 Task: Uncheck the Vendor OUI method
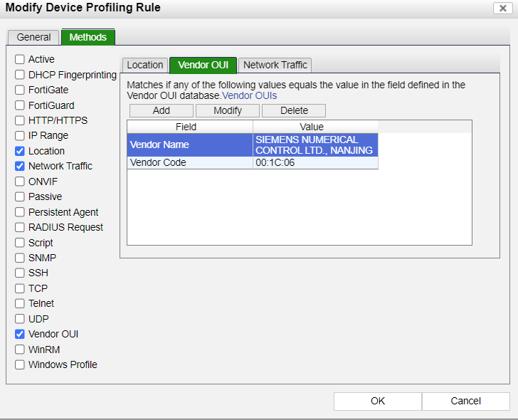(x=20, y=334)
